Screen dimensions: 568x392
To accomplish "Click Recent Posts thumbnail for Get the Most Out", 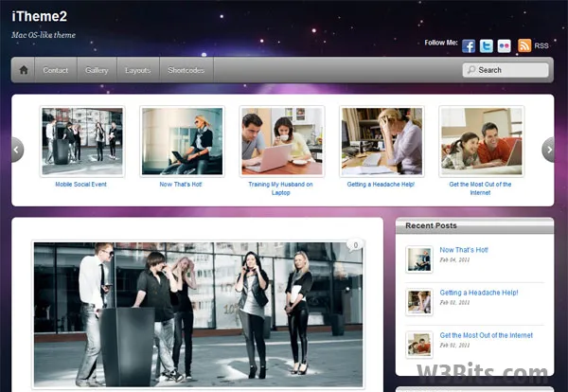I will click(x=419, y=345).
